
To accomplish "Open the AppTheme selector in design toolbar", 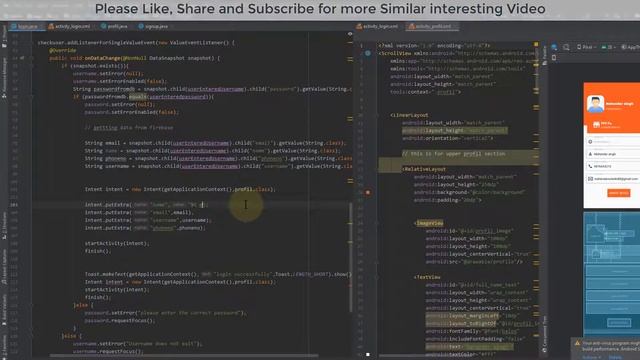I will pyautogui.click(x=630, y=47).
